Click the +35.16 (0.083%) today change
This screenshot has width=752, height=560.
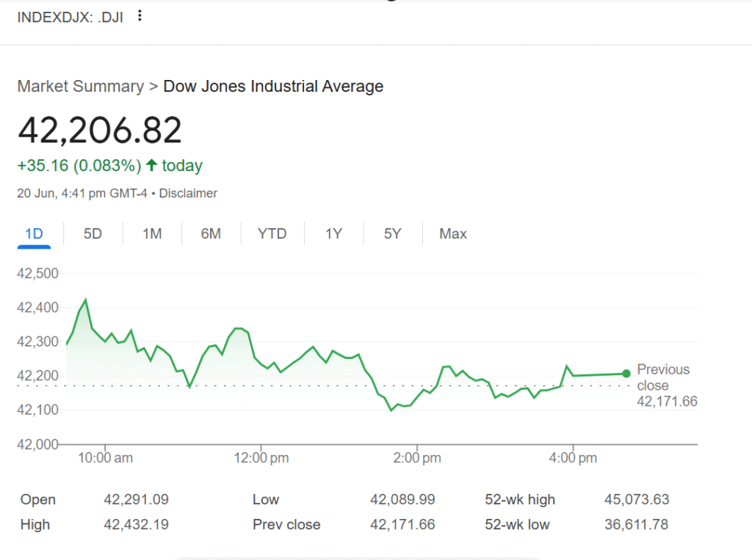coord(110,166)
